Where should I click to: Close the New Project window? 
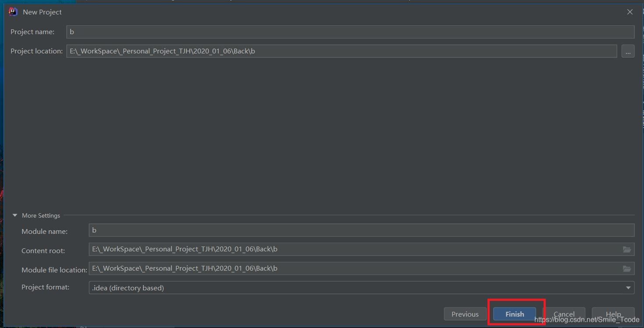click(630, 12)
